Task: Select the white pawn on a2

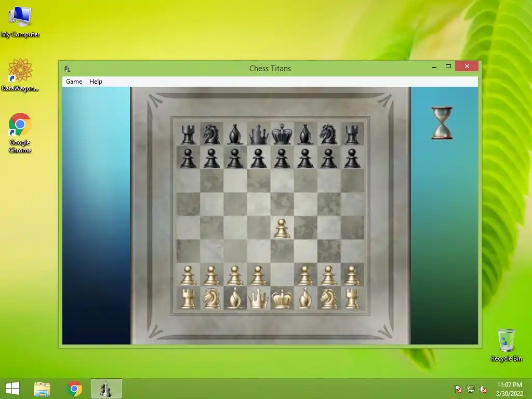Action: click(188, 275)
